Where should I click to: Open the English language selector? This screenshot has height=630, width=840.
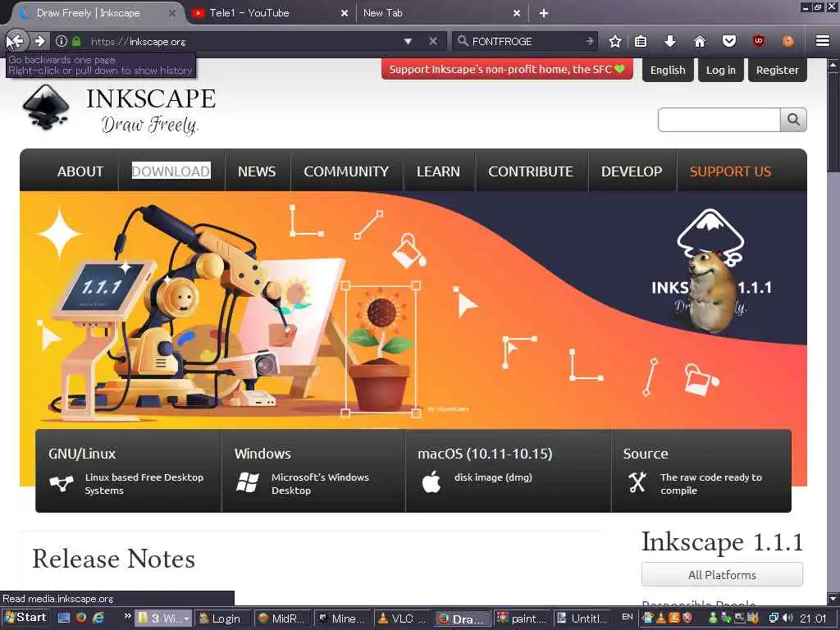(x=668, y=71)
